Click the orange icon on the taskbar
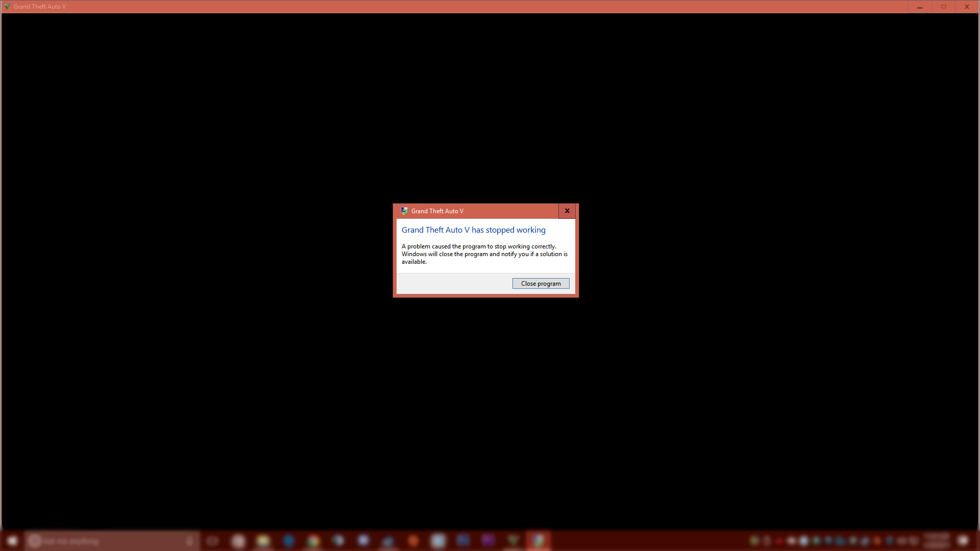Screen dimensions: 980x551 click(x=413, y=541)
